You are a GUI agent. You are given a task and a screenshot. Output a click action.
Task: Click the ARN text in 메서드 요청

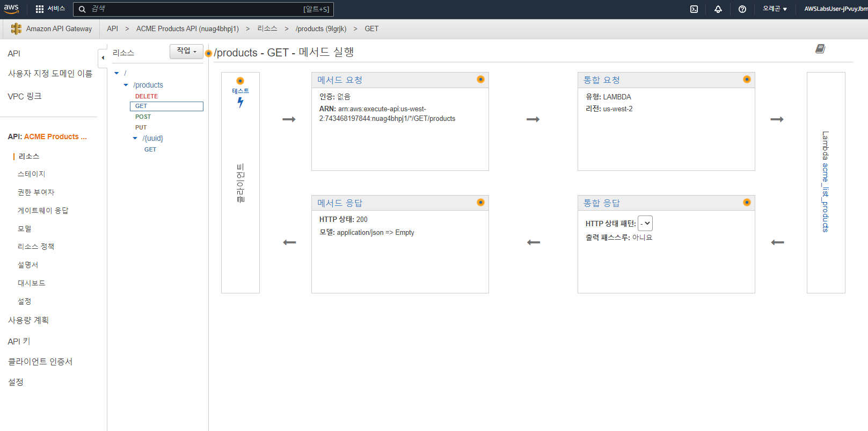[387, 114]
